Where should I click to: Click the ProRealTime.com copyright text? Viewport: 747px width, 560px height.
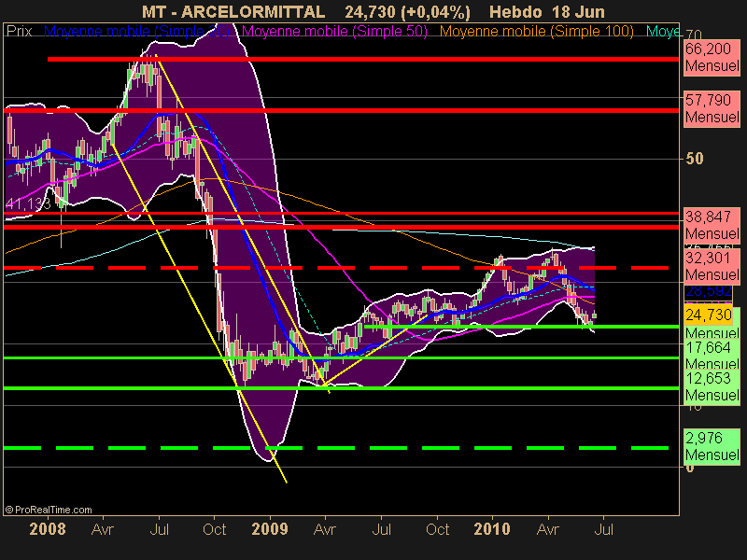tap(49, 510)
